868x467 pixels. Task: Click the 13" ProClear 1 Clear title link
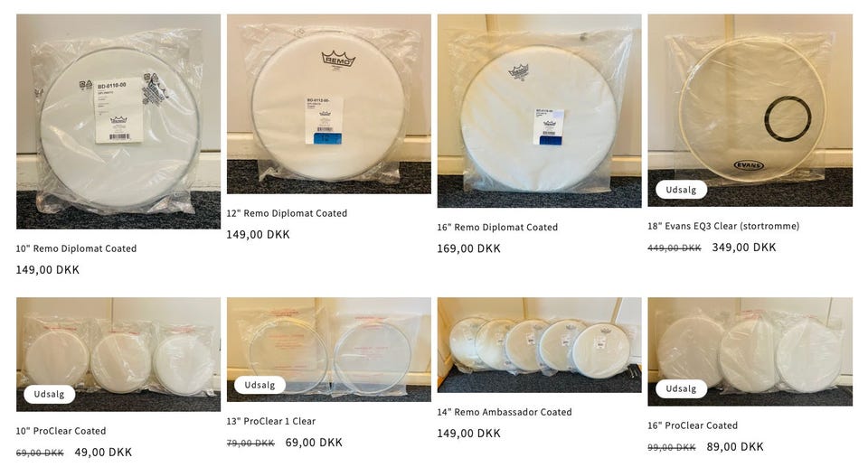point(271,421)
